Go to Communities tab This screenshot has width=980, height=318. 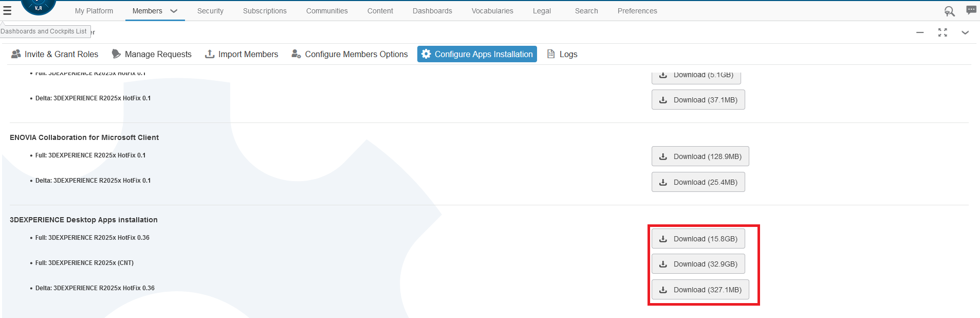[x=327, y=11]
